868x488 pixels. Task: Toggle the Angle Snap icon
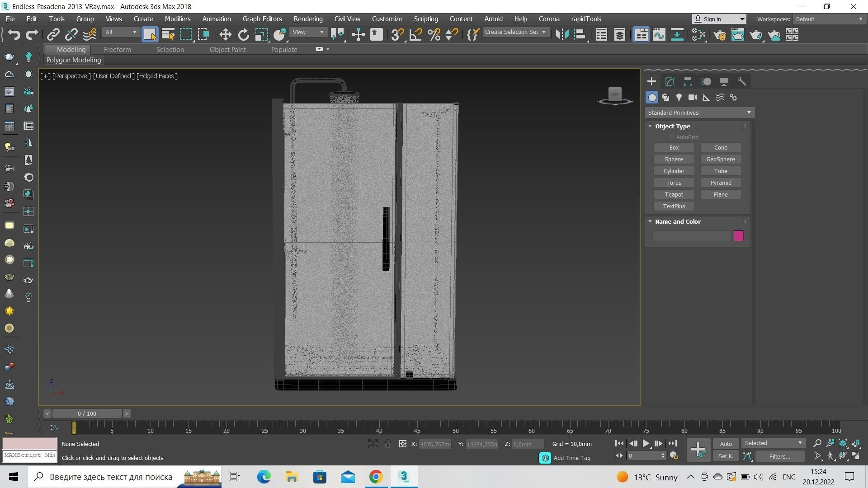tap(415, 35)
